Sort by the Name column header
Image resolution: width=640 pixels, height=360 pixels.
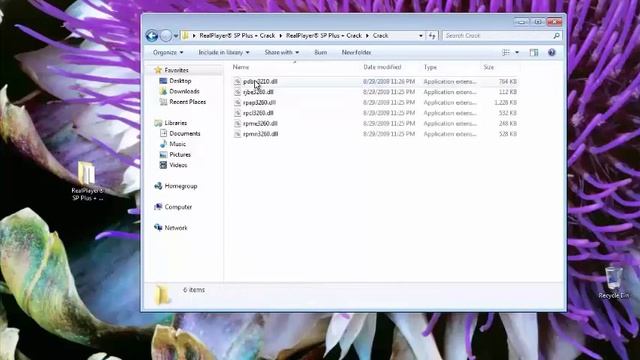click(241, 67)
